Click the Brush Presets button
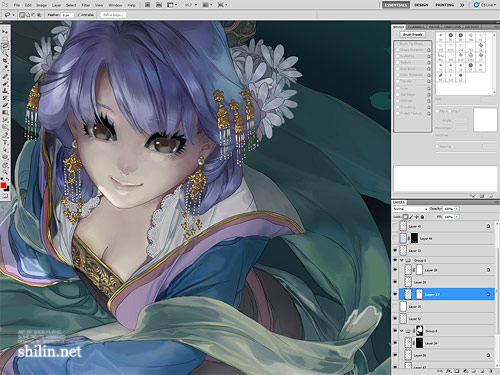Screen dimensions: 500x375 pyautogui.click(x=413, y=35)
